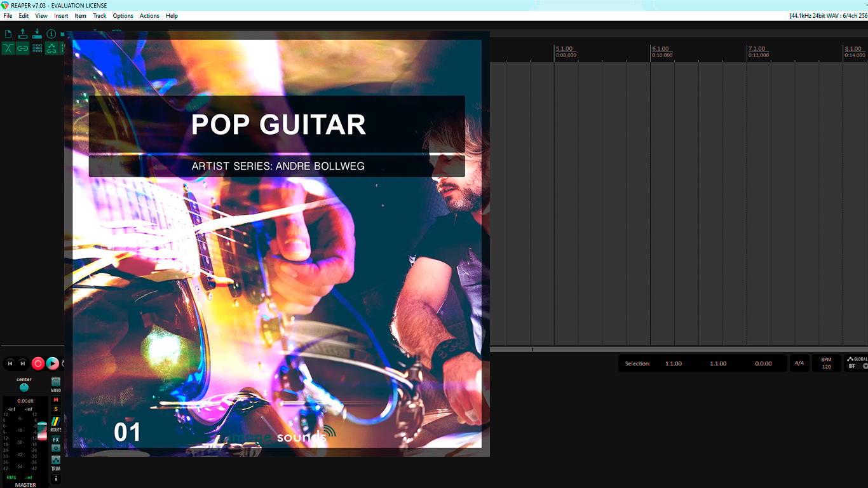
Task: Click the 7.1.00 ruler marker
Action: pos(757,48)
